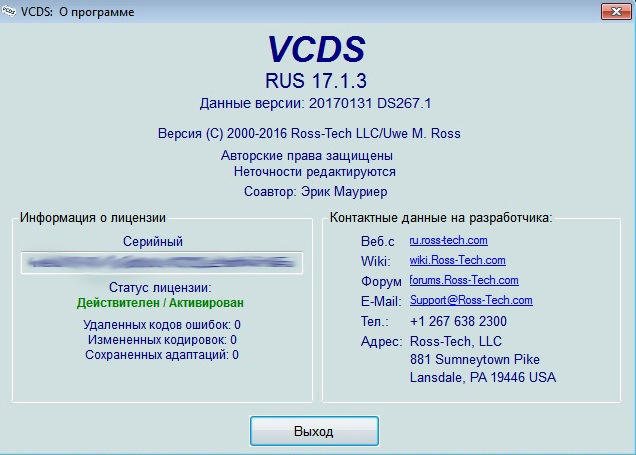Viewport: 636px width, 455px height.
Task: Click the 'Серийный' label
Action: [153, 242]
